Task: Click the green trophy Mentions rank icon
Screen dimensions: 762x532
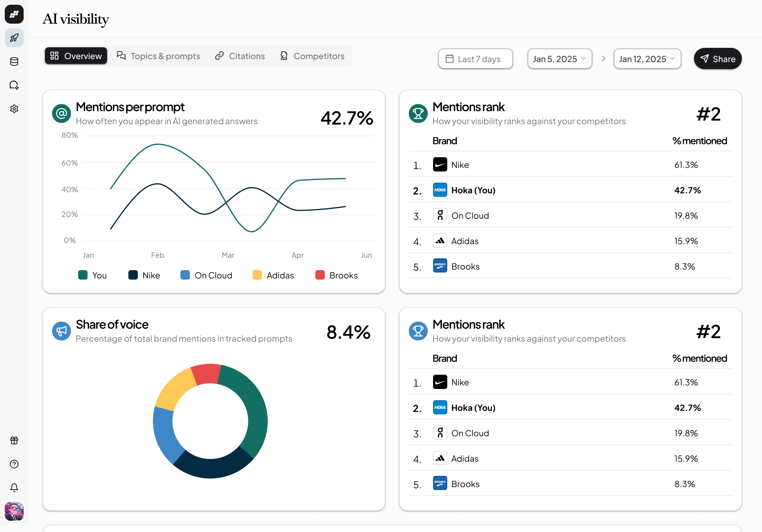Action: click(x=418, y=114)
